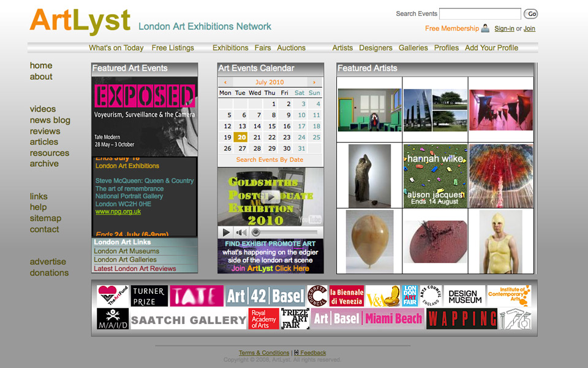This screenshot has width=588, height=368.
Task: Click EXPOSED Tate Modern event banner
Action: (145, 117)
